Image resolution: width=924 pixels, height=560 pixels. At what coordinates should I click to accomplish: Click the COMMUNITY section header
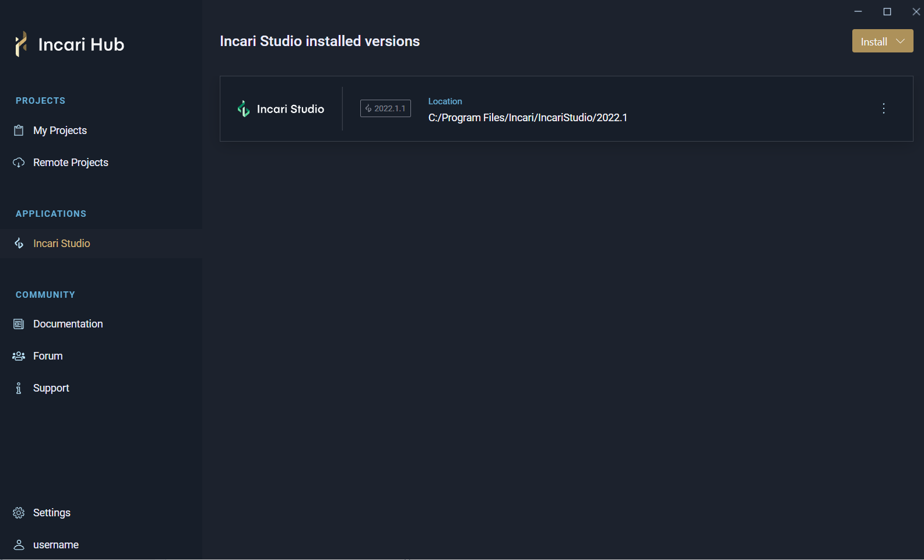pyautogui.click(x=45, y=295)
